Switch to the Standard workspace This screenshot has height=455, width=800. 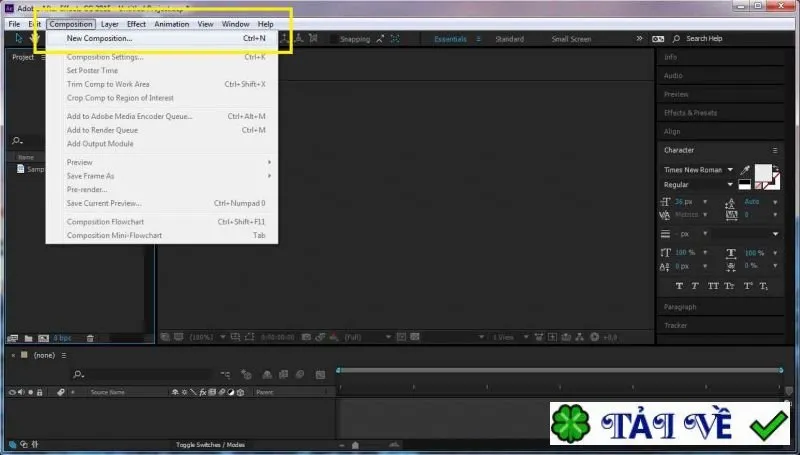(x=509, y=39)
